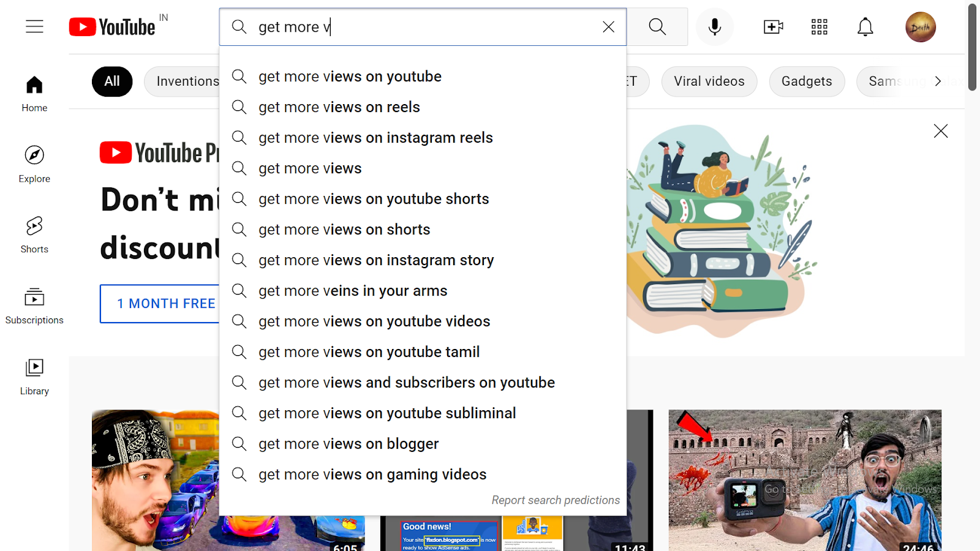Choose 'get more views on youtube shorts'
Viewport: 980px width, 551px height.
point(423,199)
